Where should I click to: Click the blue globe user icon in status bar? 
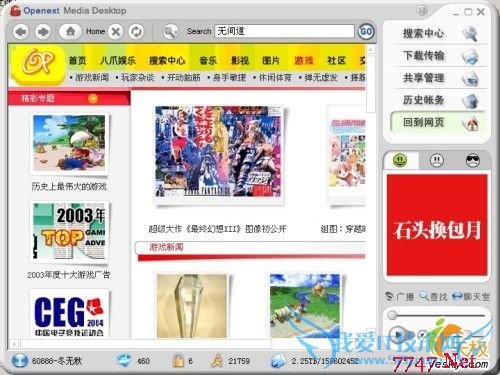coord(19,360)
